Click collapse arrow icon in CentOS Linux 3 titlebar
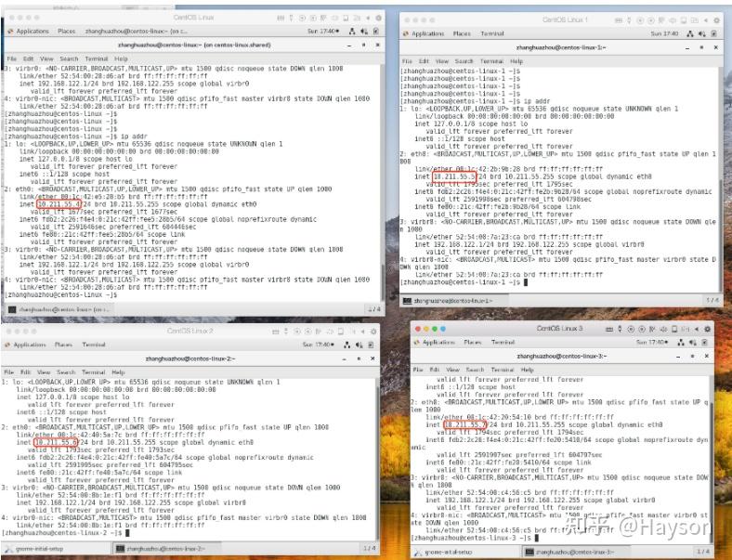The image size is (732, 560). (697, 330)
